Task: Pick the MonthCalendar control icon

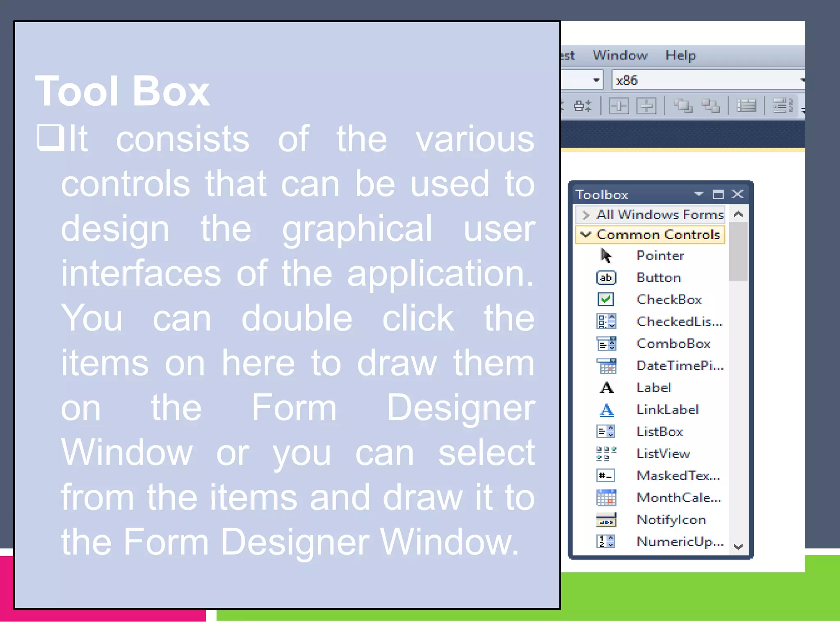Action: click(606, 498)
